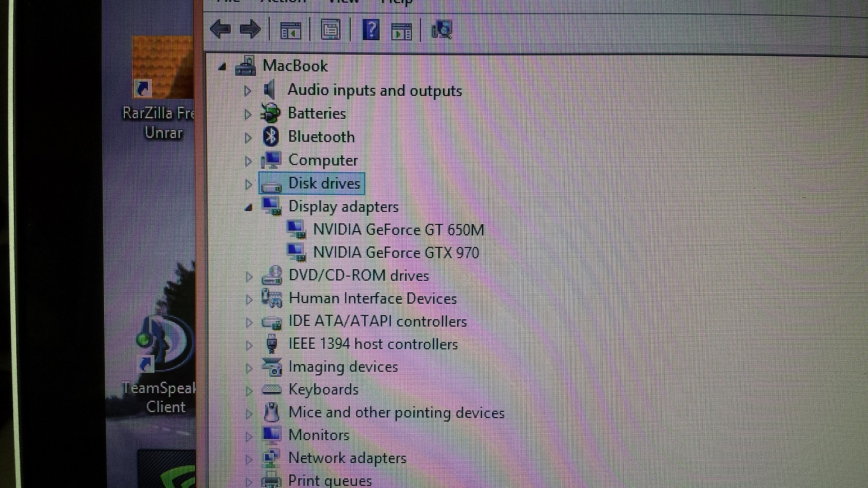Image resolution: width=868 pixels, height=488 pixels.
Task: Select the "Display adapters" label
Action: point(344,207)
